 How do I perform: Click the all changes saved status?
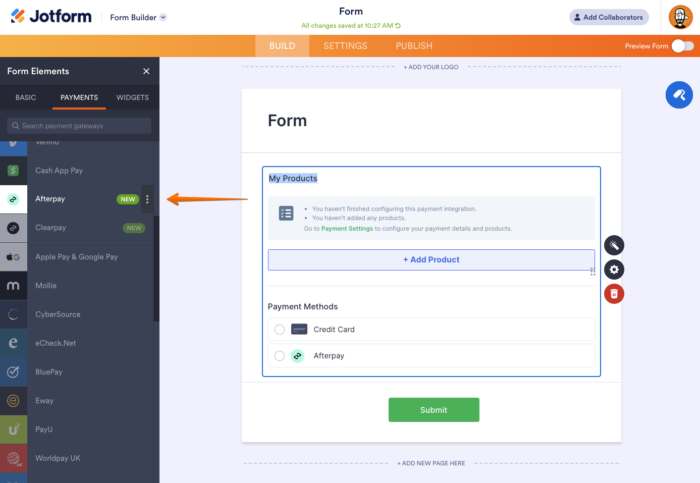(x=351, y=25)
